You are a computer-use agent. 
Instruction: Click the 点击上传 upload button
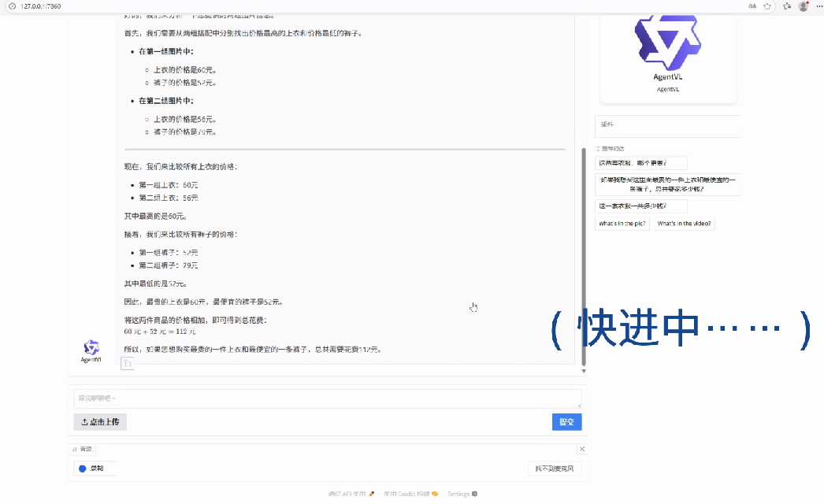tap(100, 422)
